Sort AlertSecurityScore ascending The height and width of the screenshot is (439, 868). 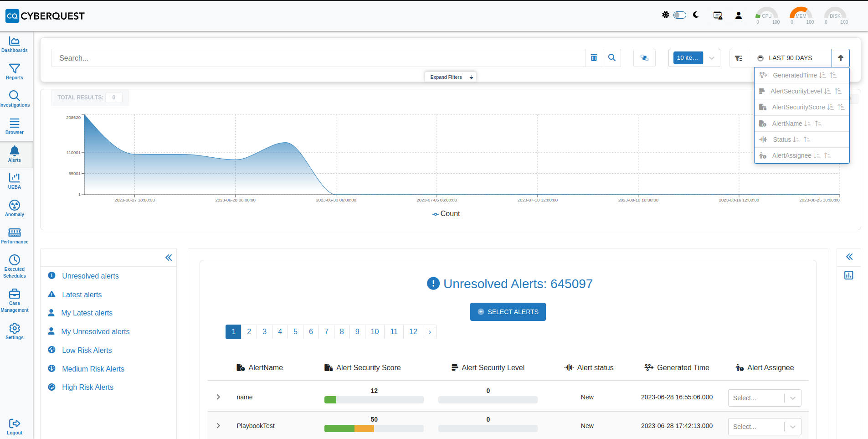click(841, 107)
